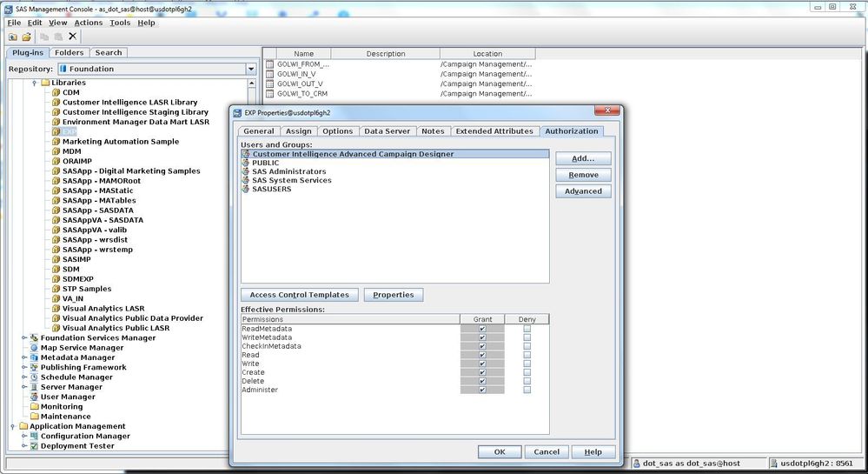Click the User Manager icon
Image resolution: width=868 pixels, height=474 pixels.
(35, 397)
